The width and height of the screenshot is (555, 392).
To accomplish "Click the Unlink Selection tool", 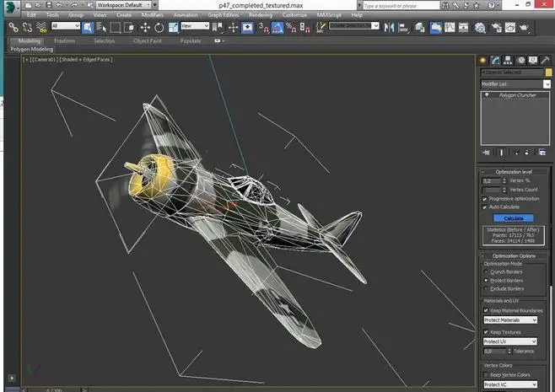I will (x=27, y=27).
